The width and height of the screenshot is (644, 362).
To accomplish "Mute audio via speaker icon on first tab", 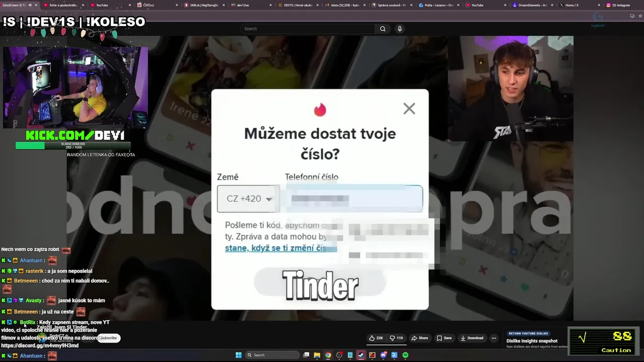I will coord(30,5).
